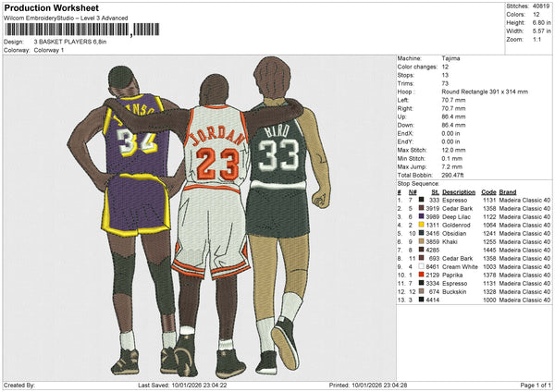The width and height of the screenshot is (555, 392).
Task: Click the Cream White stitch count 8461
Action: pyautogui.click(x=433, y=267)
